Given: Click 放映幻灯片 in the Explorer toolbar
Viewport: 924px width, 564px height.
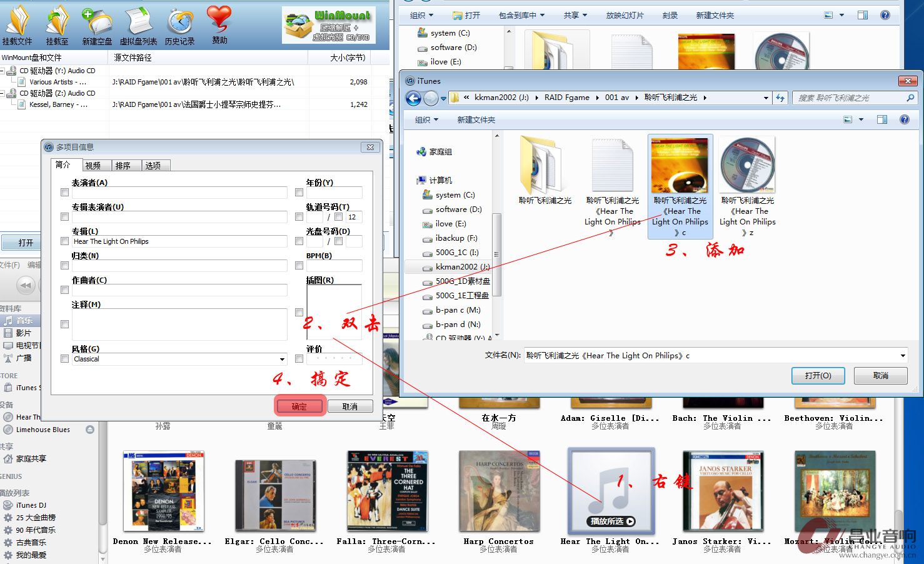Looking at the screenshot, I should [x=625, y=15].
